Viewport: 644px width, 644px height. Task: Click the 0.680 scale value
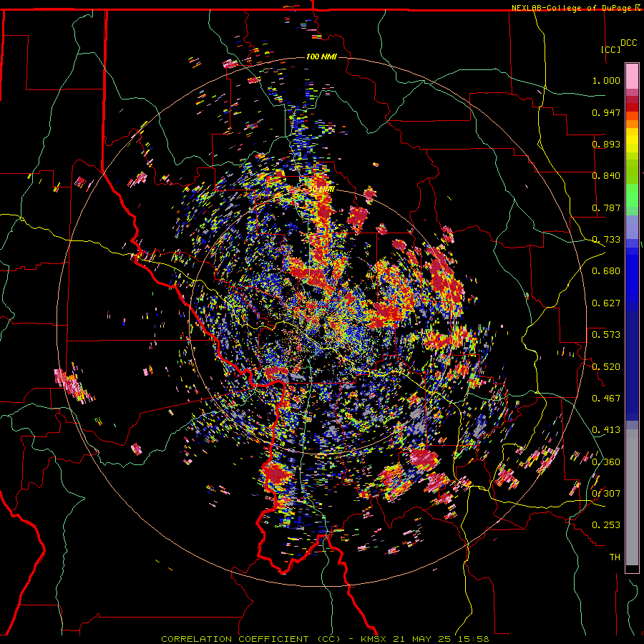606,271
